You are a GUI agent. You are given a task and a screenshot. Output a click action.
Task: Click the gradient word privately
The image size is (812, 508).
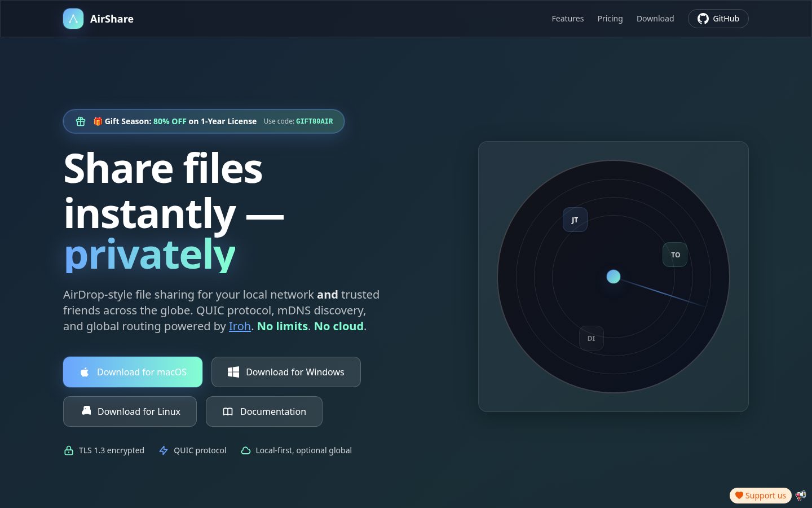pyautogui.click(x=149, y=255)
